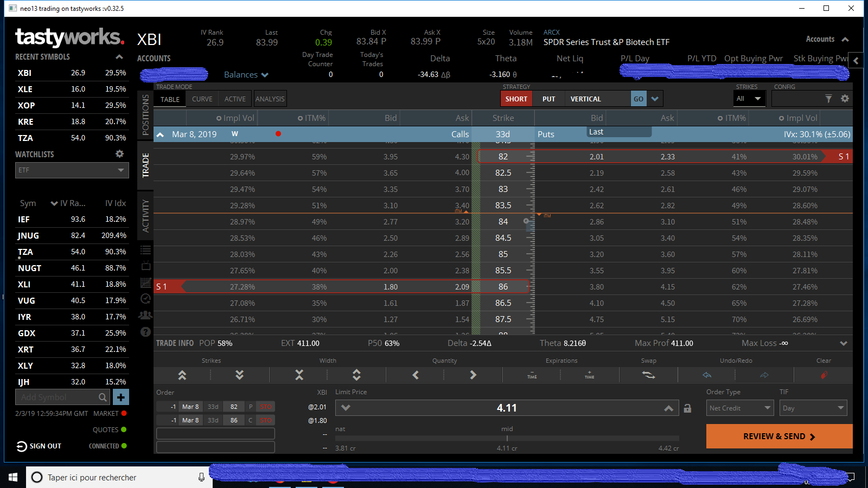Open watchlist settings gear
This screenshot has height=488, width=868.
120,154
